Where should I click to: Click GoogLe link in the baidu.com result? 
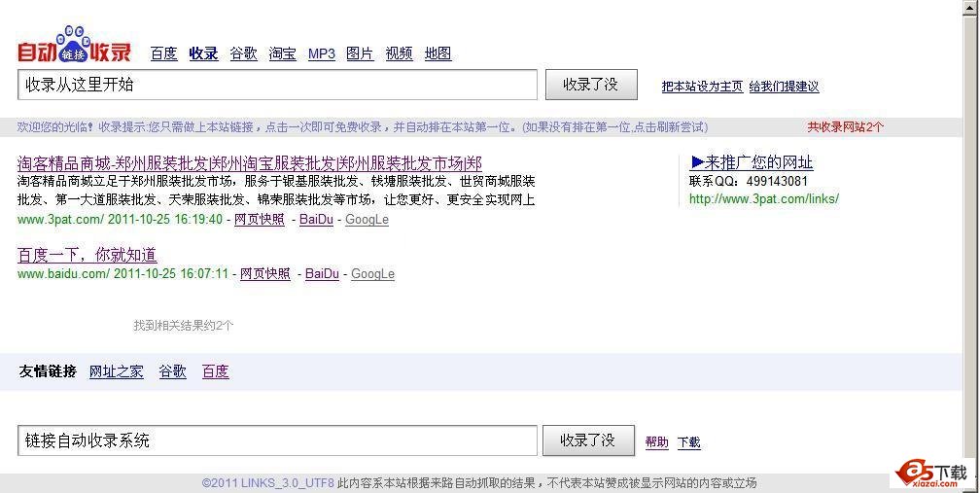pyautogui.click(x=372, y=273)
